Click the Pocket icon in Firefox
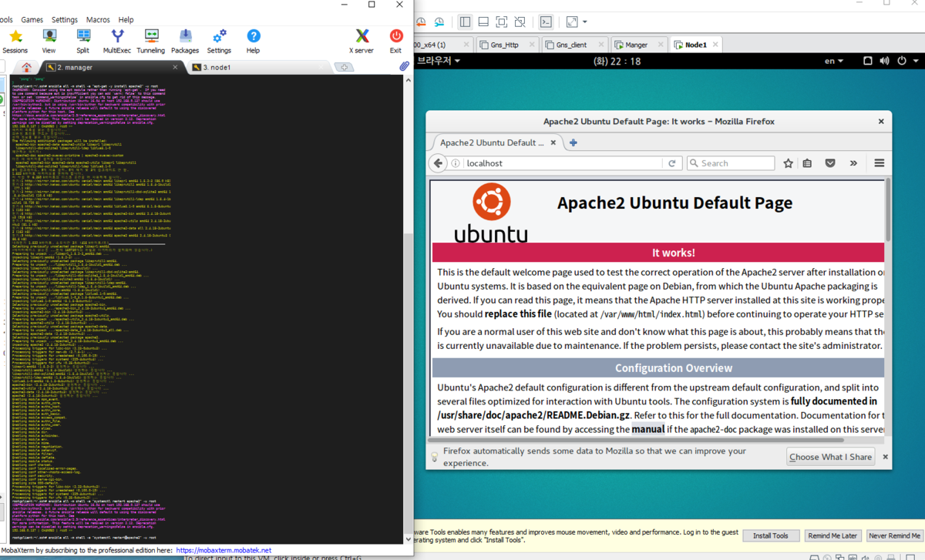This screenshot has width=925, height=560. point(830,163)
